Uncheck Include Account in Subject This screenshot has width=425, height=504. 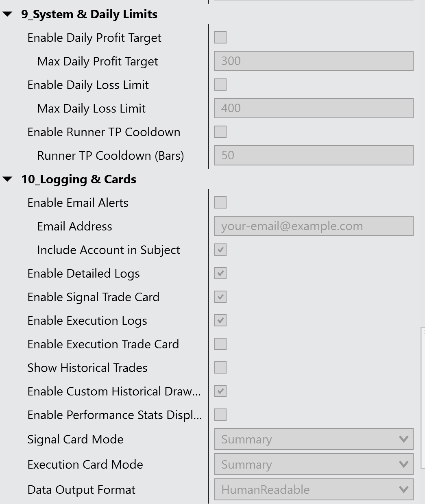[x=220, y=250]
